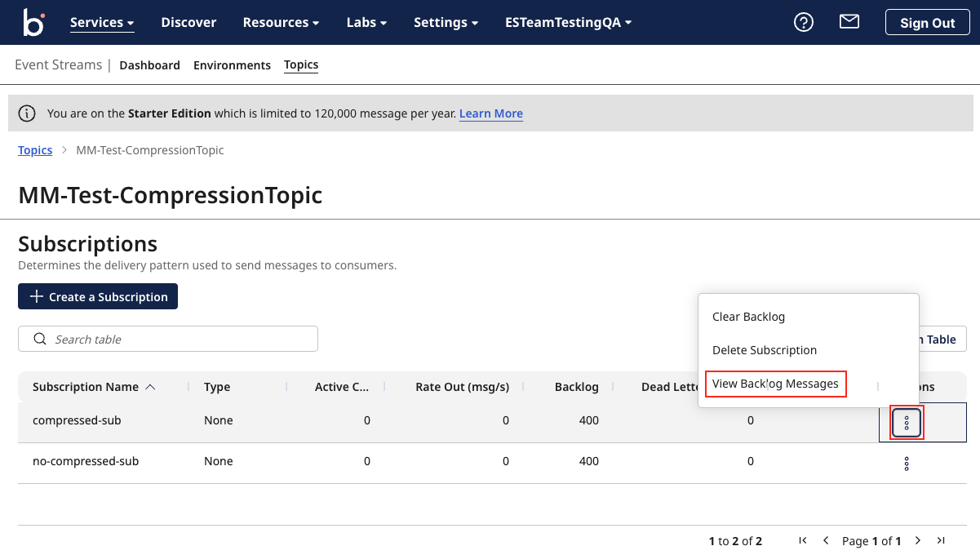Choose Clear Backlog from the menu
This screenshot has width=980, height=555.
[748, 317]
